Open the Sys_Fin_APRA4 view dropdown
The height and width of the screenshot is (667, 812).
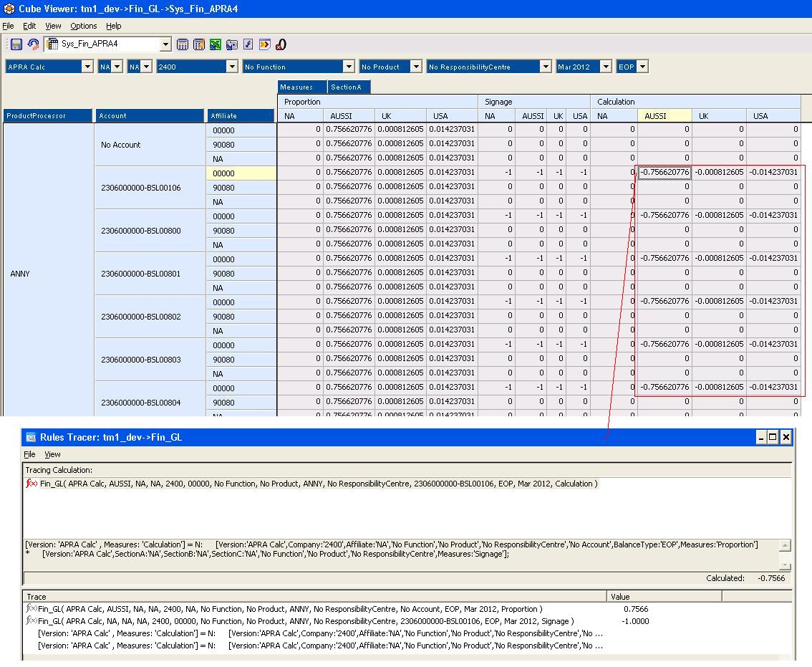point(165,44)
